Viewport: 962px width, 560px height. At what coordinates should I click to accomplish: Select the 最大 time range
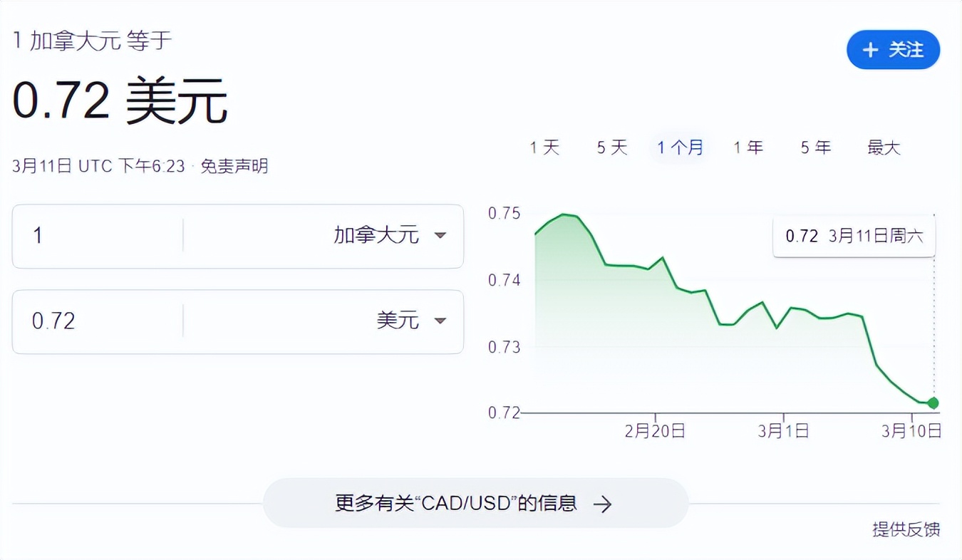[x=883, y=147]
